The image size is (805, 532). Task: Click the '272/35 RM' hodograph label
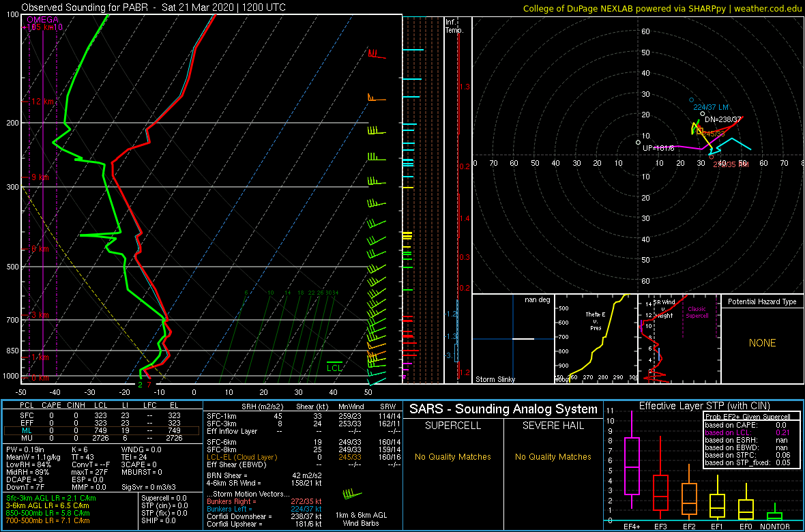click(731, 164)
